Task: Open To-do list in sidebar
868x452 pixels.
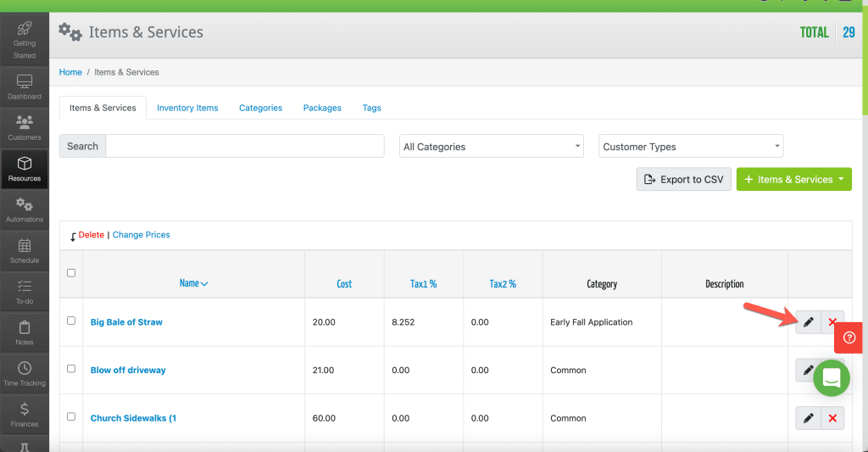Action: [25, 292]
